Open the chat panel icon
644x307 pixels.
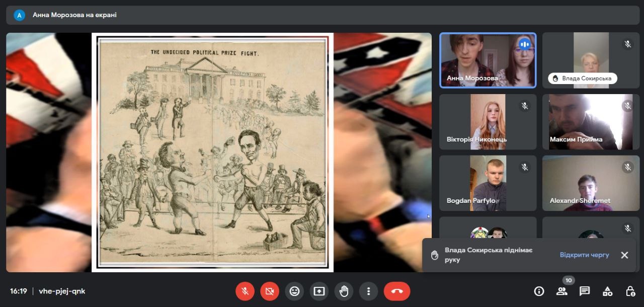584,291
